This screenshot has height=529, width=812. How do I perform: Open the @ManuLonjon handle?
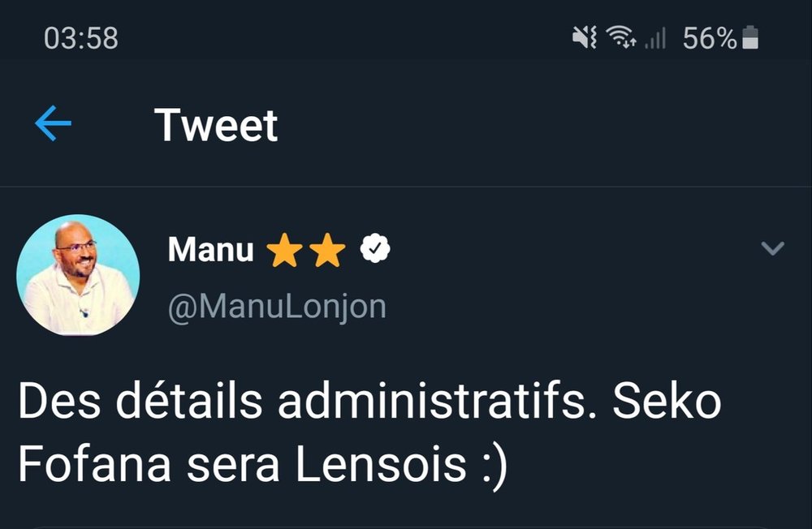(x=277, y=307)
